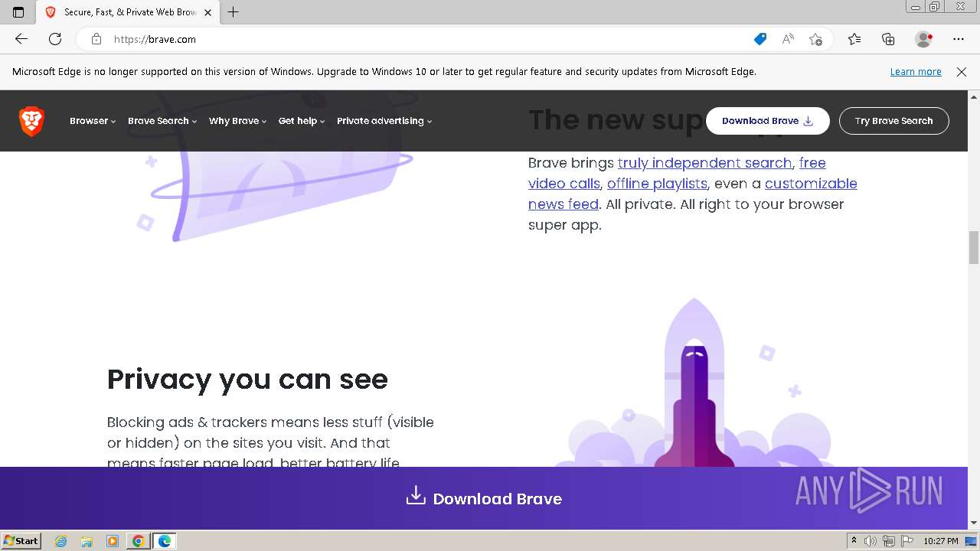Click the volume speaker tray icon
Image resolution: width=980 pixels, height=551 pixels.
click(871, 541)
